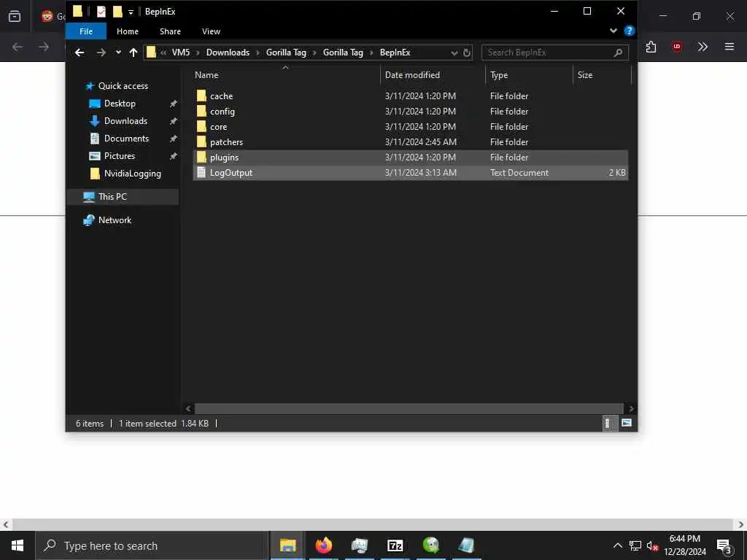
Task: Click the search magnifier icon in Explorer
Action: pyautogui.click(x=618, y=52)
